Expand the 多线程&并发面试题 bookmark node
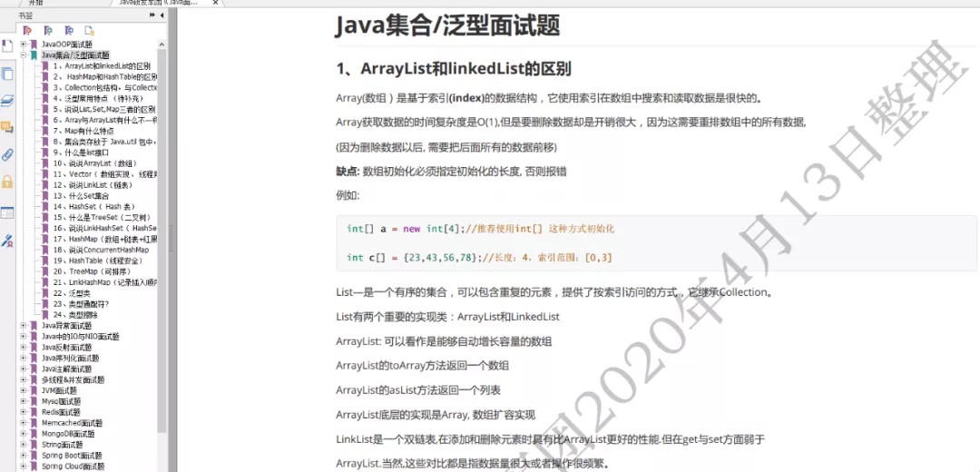The height and width of the screenshot is (472, 980). [x=23, y=379]
